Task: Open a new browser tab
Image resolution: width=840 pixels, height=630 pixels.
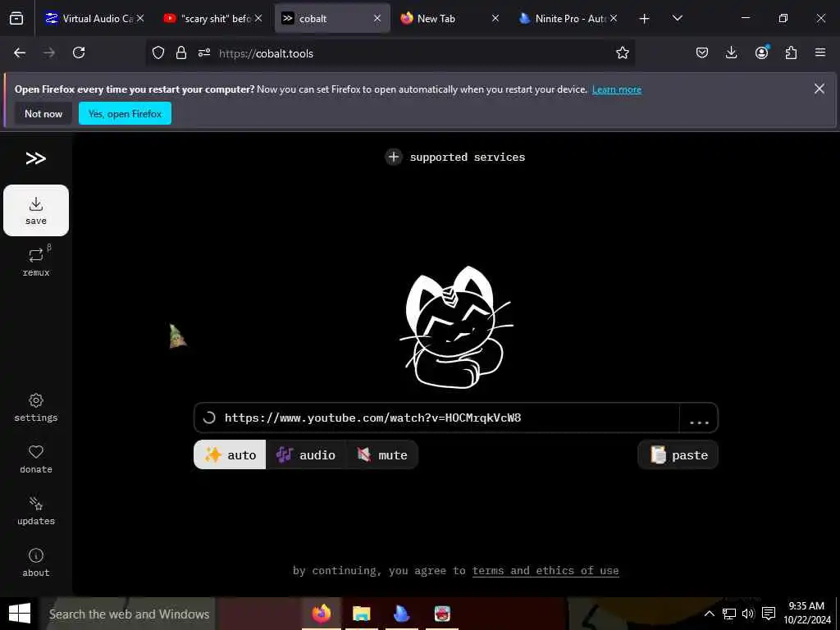Action: [x=645, y=19]
